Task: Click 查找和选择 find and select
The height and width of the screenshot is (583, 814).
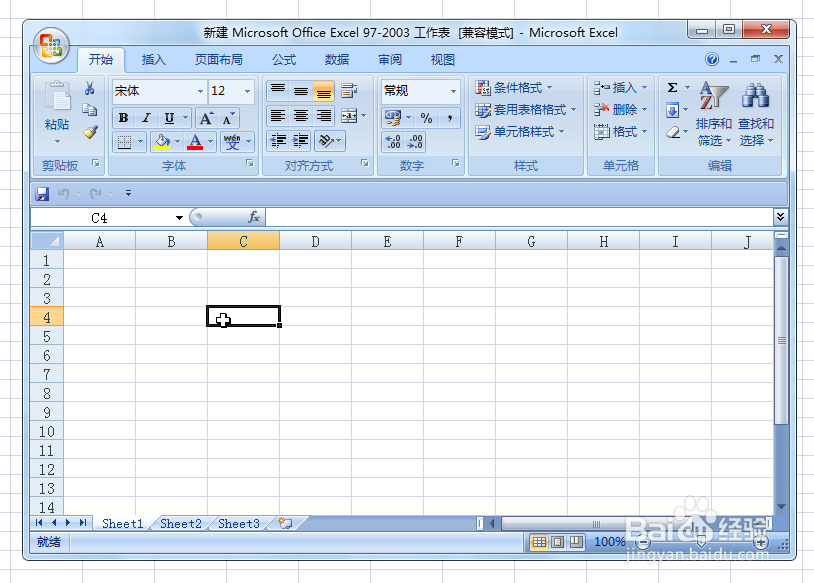Action: [756, 114]
